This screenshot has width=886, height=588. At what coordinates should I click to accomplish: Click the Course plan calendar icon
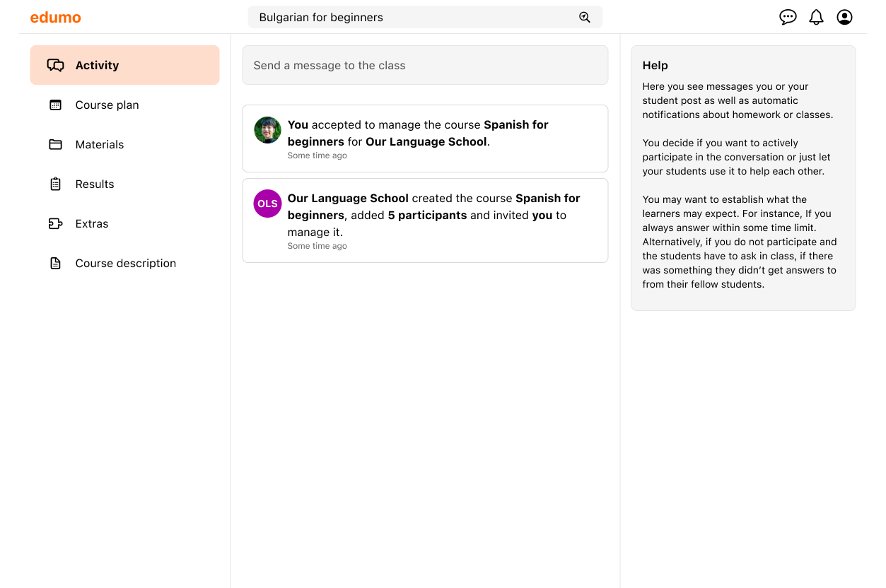pyautogui.click(x=55, y=105)
